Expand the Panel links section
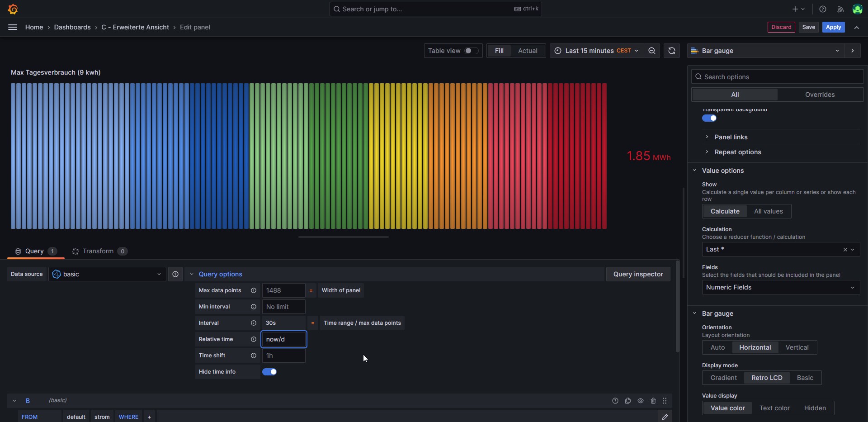This screenshot has height=422, width=868. tap(731, 137)
